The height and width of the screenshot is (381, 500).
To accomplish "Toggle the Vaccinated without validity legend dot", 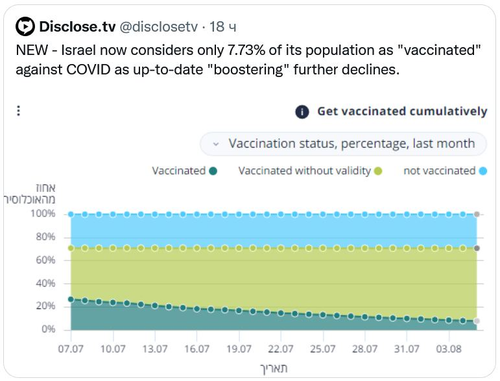I will [x=378, y=171].
